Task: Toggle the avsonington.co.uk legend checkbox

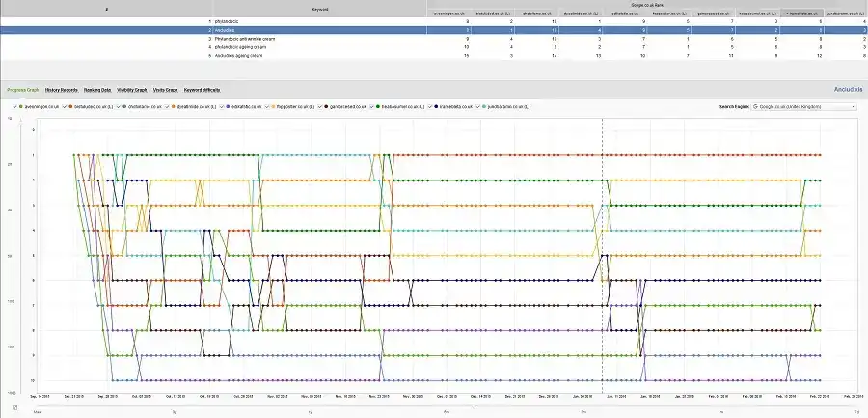Action: pos(14,106)
